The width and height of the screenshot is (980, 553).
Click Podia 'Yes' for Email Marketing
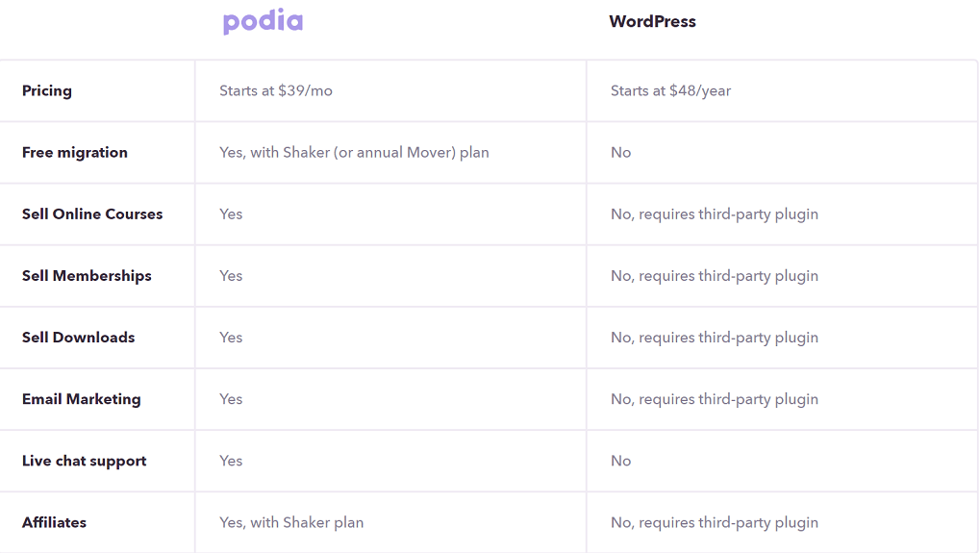[231, 399]
